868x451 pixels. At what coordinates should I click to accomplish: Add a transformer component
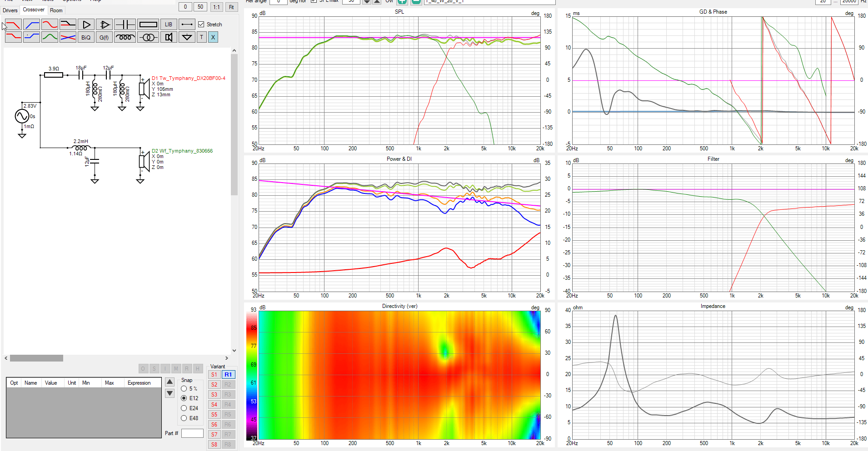point(148,37)
